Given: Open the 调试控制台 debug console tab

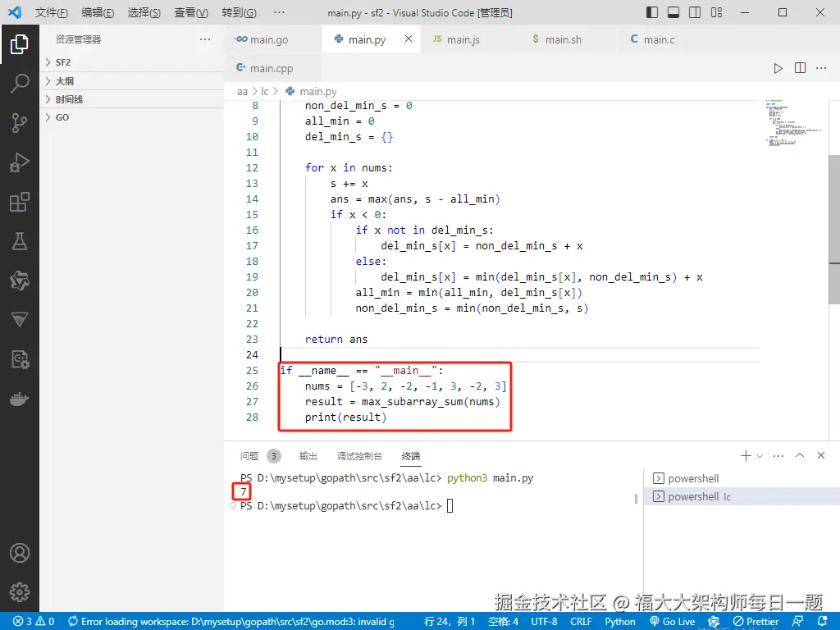Looking at the screenshot, I should coord(359,456).
